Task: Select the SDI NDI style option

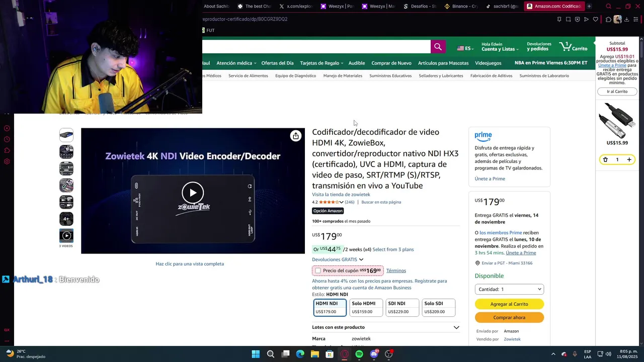Action: (403, 307)
